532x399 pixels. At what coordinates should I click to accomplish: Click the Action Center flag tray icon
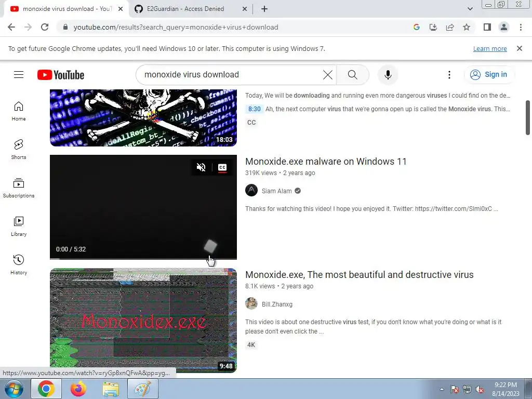click(454, 389)
